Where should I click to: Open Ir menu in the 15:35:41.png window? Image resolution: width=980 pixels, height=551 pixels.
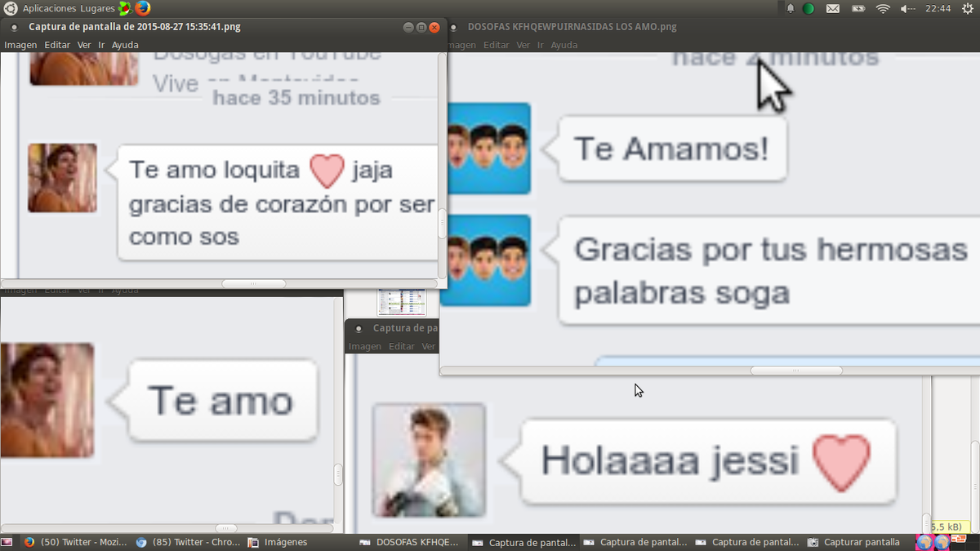click(x=101, y=45)
